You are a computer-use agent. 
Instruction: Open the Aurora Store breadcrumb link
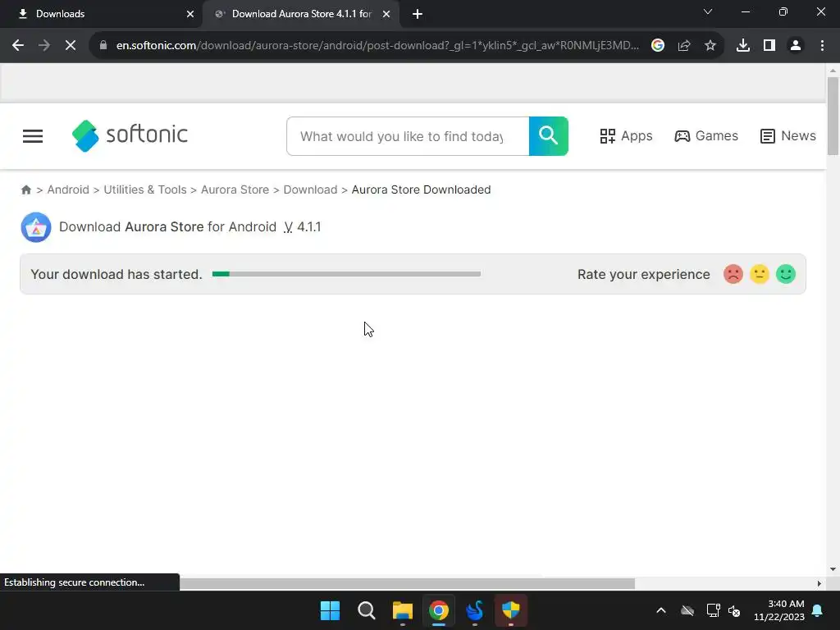(x=235, y=189)
